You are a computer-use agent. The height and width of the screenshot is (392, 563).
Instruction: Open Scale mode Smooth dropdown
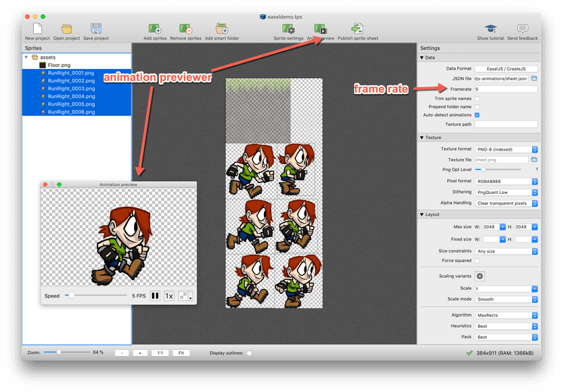(506, 299)
